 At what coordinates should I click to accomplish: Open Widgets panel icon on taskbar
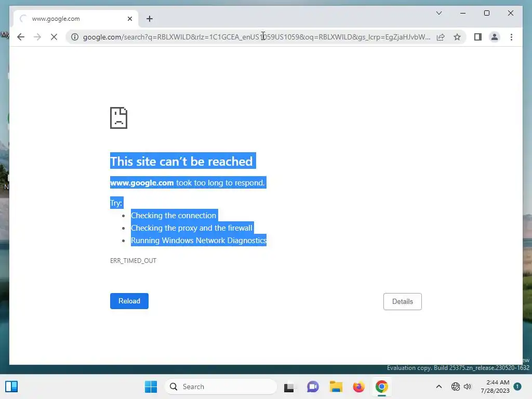coord(11,387)
